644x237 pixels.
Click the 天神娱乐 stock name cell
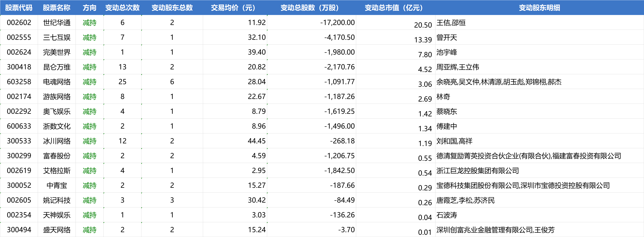[x=57, y=215]
